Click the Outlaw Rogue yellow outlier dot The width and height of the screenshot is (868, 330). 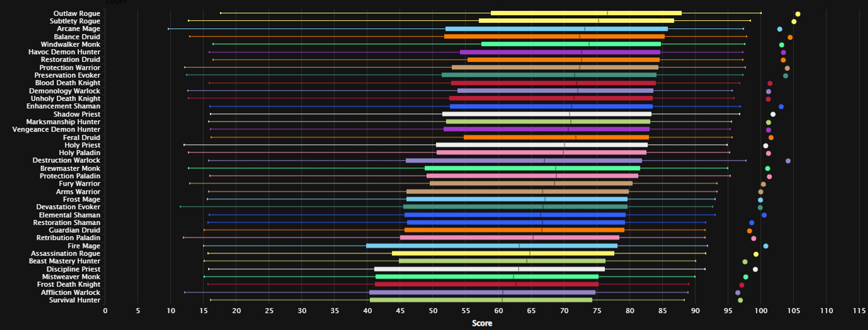click(x=797, y=14)
